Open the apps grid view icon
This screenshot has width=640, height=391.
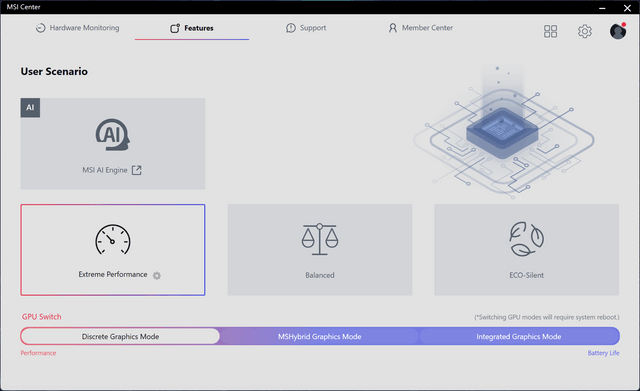tap(550, 31)
